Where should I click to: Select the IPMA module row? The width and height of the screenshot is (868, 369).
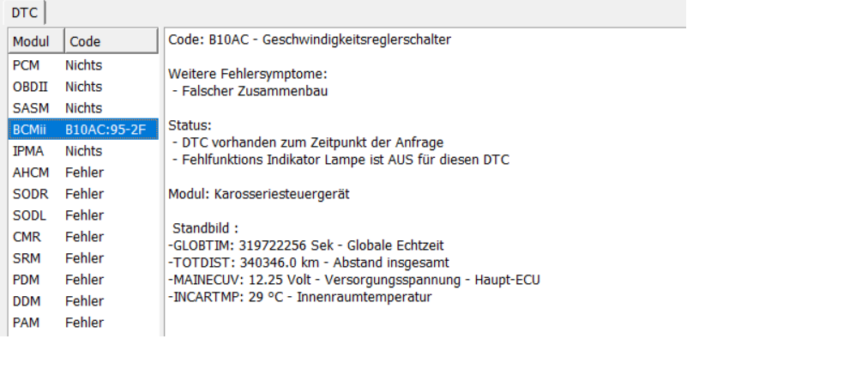[x=82, y=151]
